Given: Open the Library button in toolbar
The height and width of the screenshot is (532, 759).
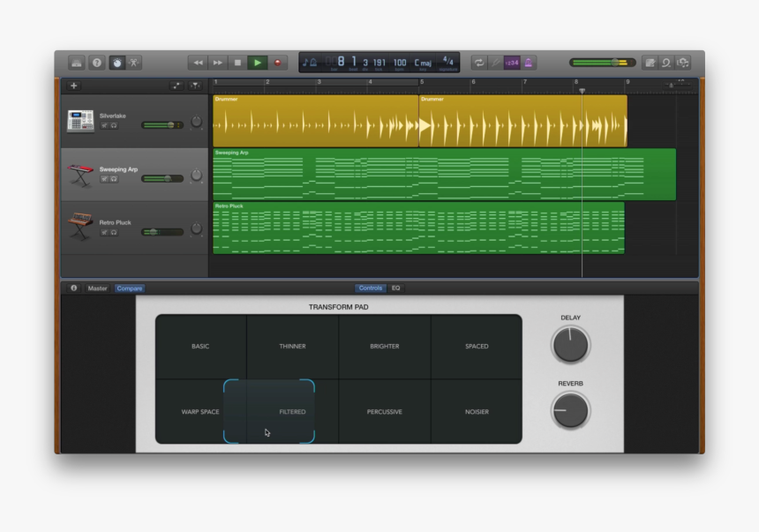Looking at the screenshot, I should tap(77, 63).
